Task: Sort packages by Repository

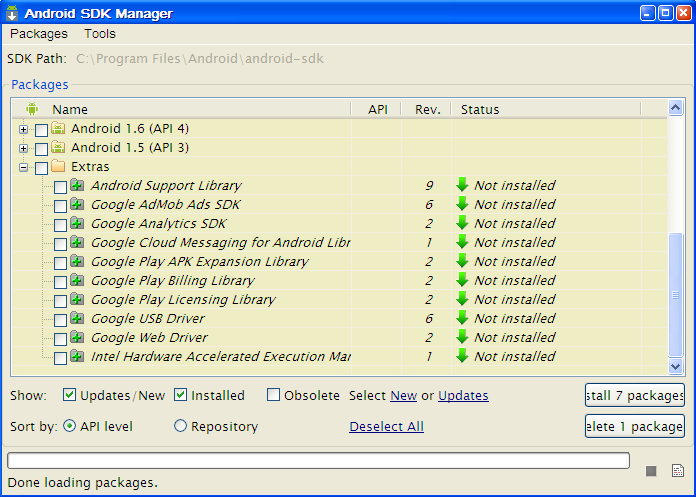Action: pos(180,426)
